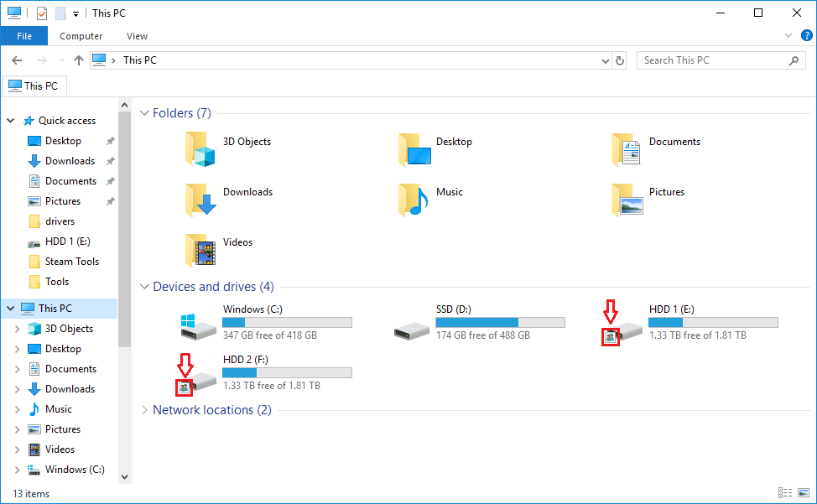Viewport: 817px width, 504px height.
Task: Open the Videos folder icon
Action: pyautogui.click(x=200, y=250)
